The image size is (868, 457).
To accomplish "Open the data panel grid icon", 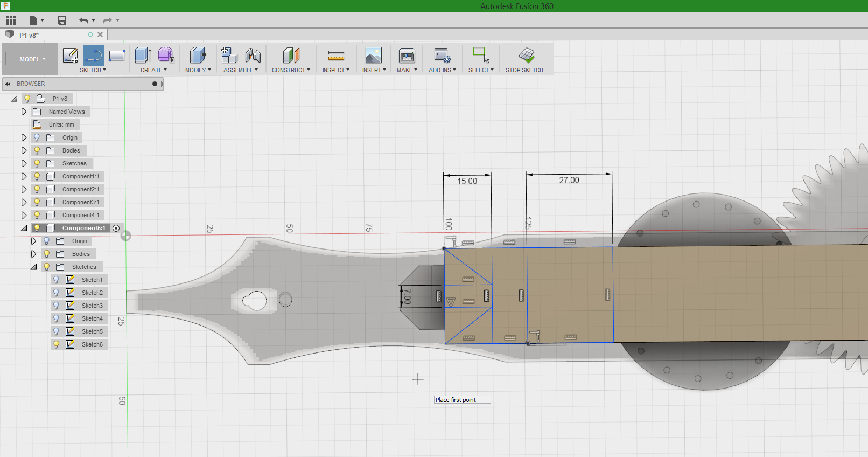I will click(x=11, y=20).
